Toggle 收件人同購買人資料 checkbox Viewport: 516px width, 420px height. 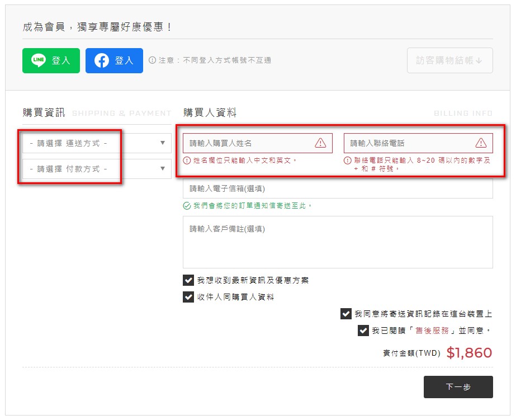188,297
